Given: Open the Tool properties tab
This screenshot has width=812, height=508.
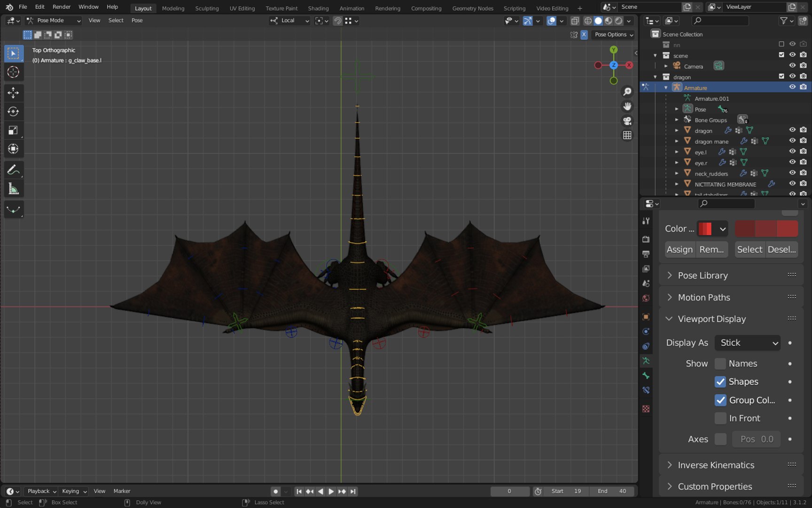Looking at the screenshot, I should point(646,221).
